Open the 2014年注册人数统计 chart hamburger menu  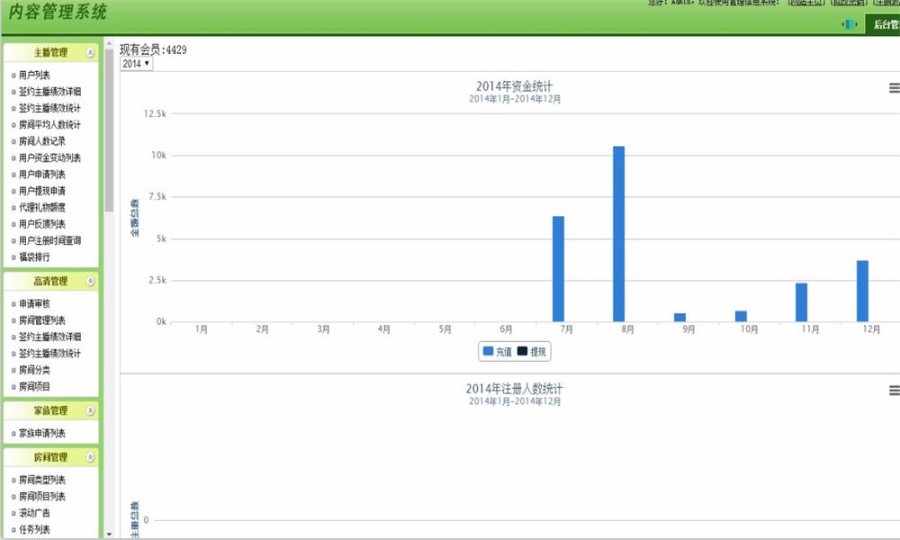tap(894, 391)
